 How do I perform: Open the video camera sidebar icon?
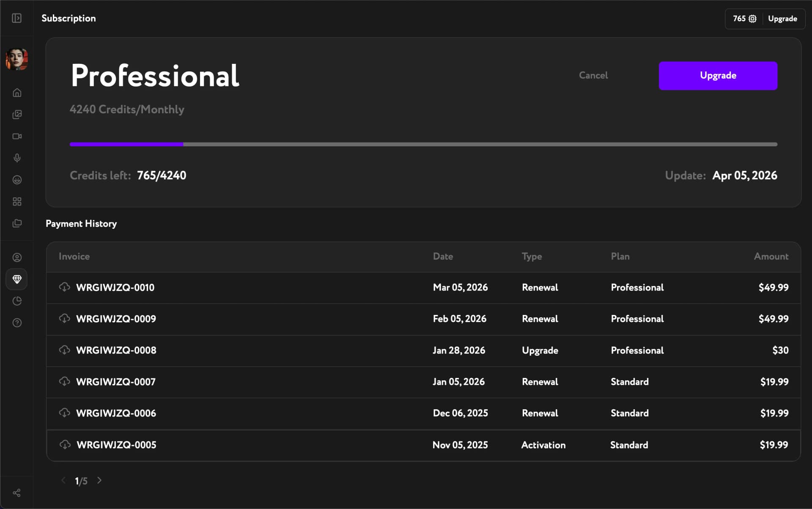tap(17, 136)
